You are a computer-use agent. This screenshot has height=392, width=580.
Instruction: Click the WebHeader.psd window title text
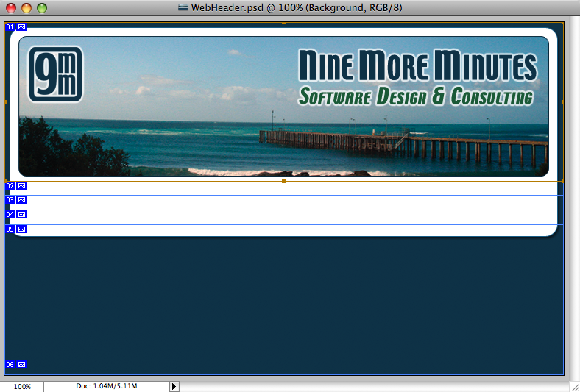tap(297, 7)
